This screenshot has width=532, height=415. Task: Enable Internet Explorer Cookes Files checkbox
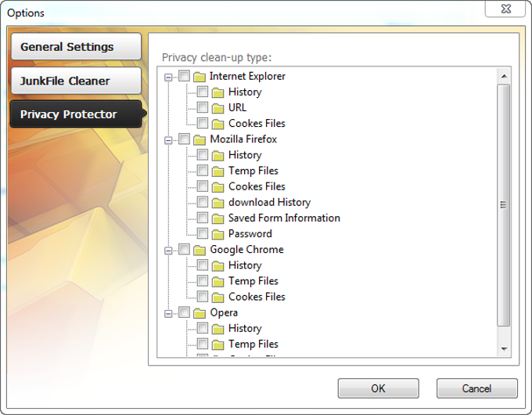pos(203,123)
